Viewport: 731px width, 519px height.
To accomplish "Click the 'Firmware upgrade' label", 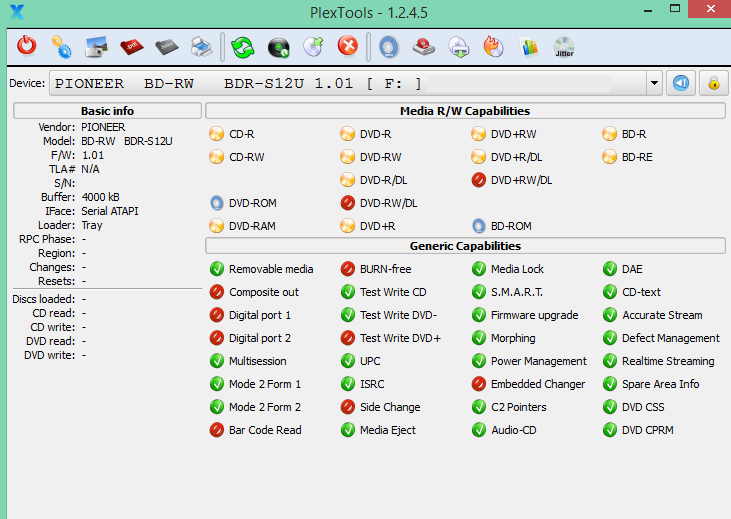I will pyautogui.click(x=535, y=315).
